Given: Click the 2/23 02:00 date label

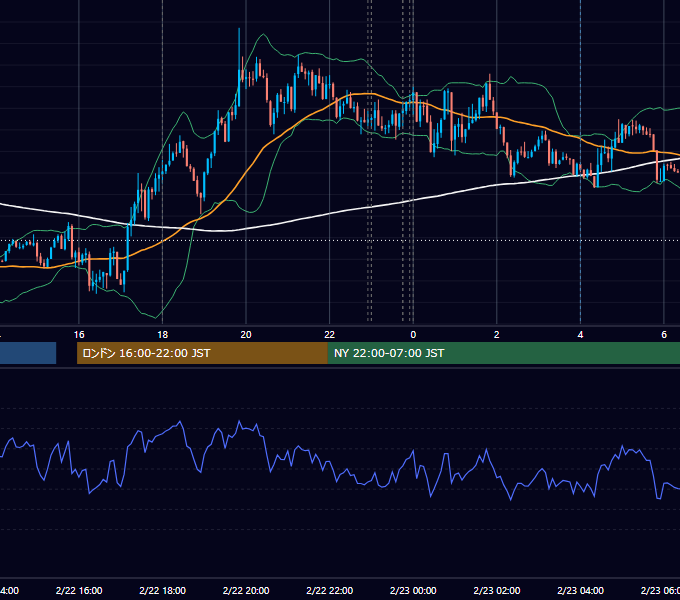Looking at the screenshot, I should (x=497, y=590).
